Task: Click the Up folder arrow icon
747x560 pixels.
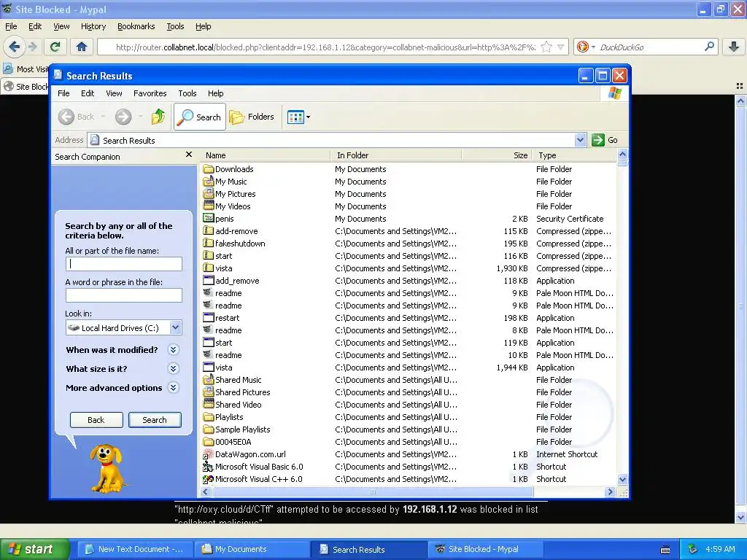Action: (158, 117)
